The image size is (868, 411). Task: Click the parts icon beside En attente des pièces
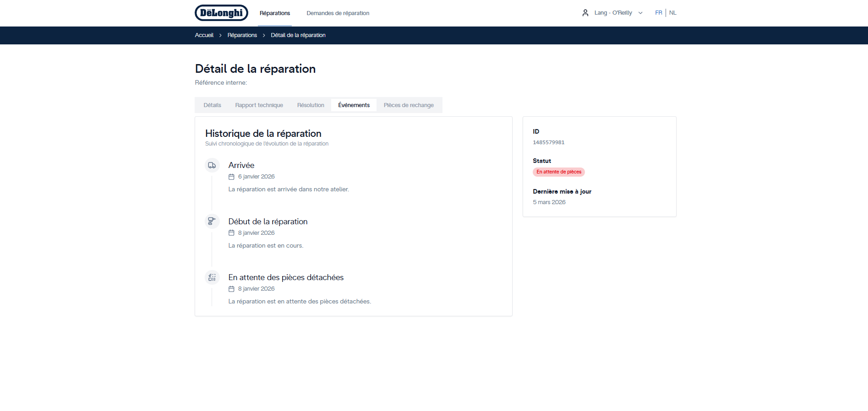212,277
